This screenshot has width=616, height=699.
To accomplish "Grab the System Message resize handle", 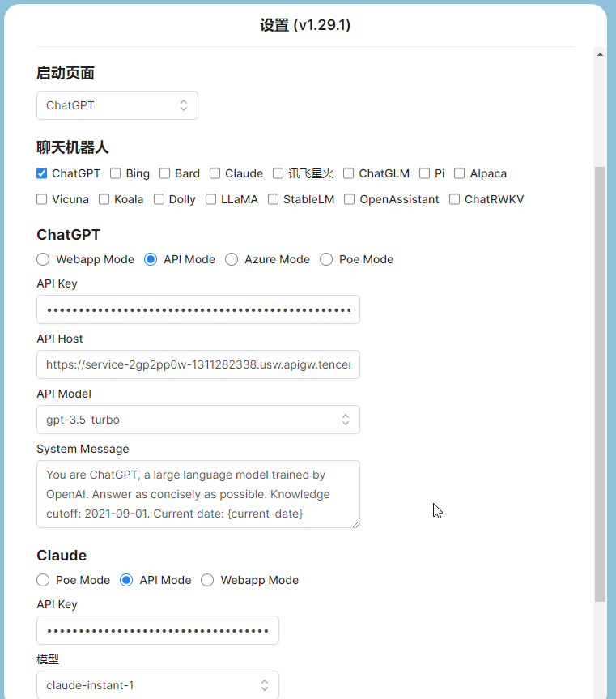I will click(356, 524).
